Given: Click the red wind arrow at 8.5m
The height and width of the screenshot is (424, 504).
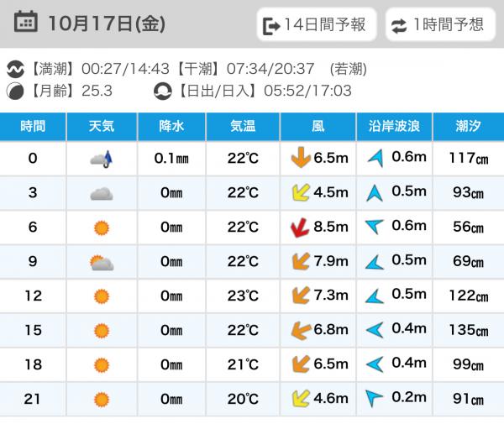Looking at the screenshot, I should [x=297, y=228].
